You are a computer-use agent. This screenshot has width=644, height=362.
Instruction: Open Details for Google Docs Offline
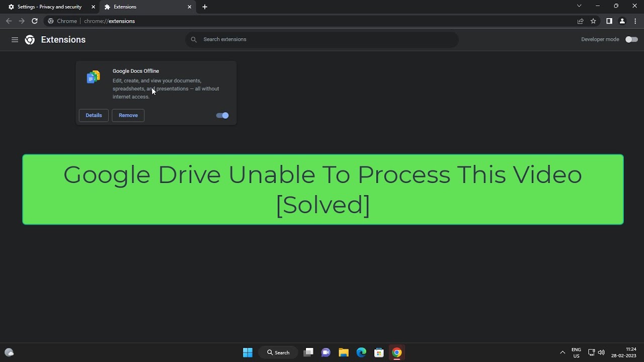click(x=94, y=116)
